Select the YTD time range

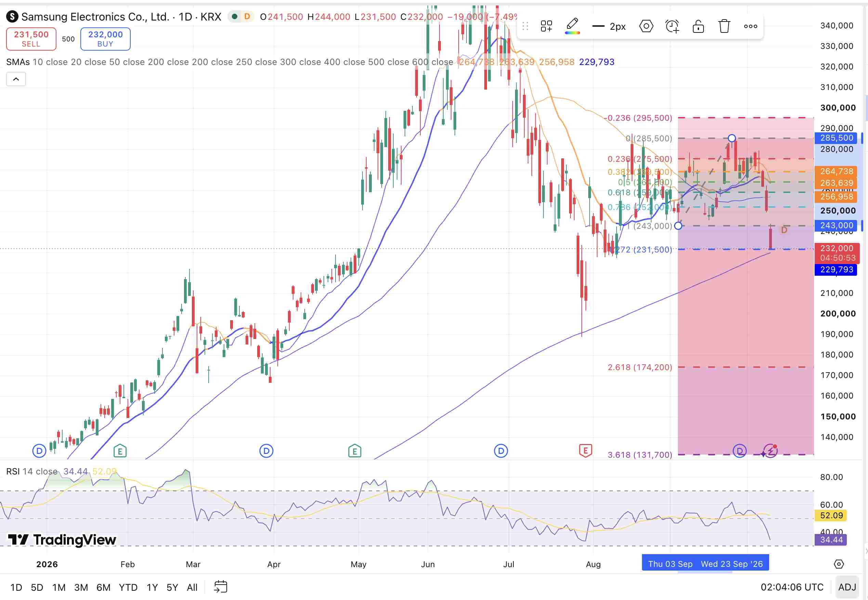tap(128, 587)
